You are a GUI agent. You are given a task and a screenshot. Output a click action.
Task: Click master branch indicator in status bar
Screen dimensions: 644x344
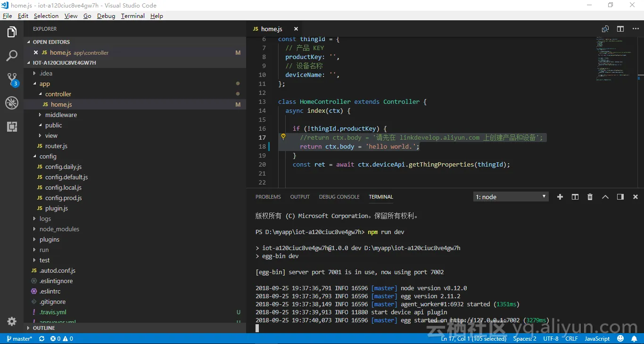coord(19,339)
